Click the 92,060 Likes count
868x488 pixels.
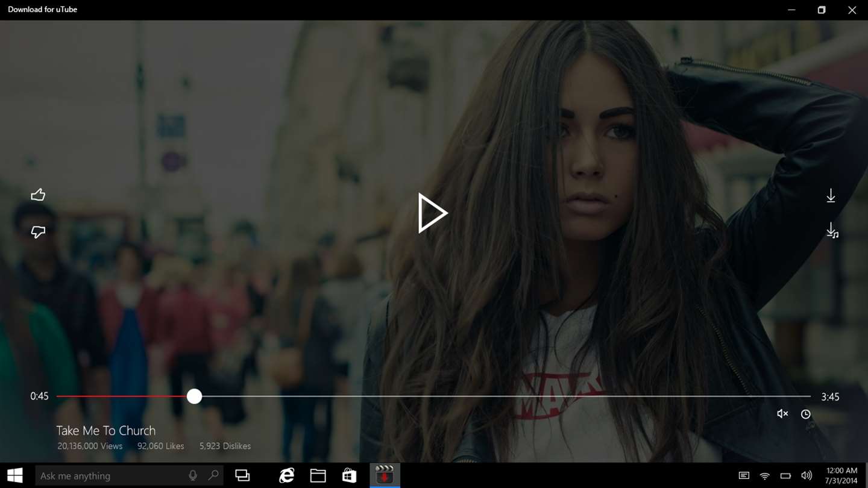161,446
